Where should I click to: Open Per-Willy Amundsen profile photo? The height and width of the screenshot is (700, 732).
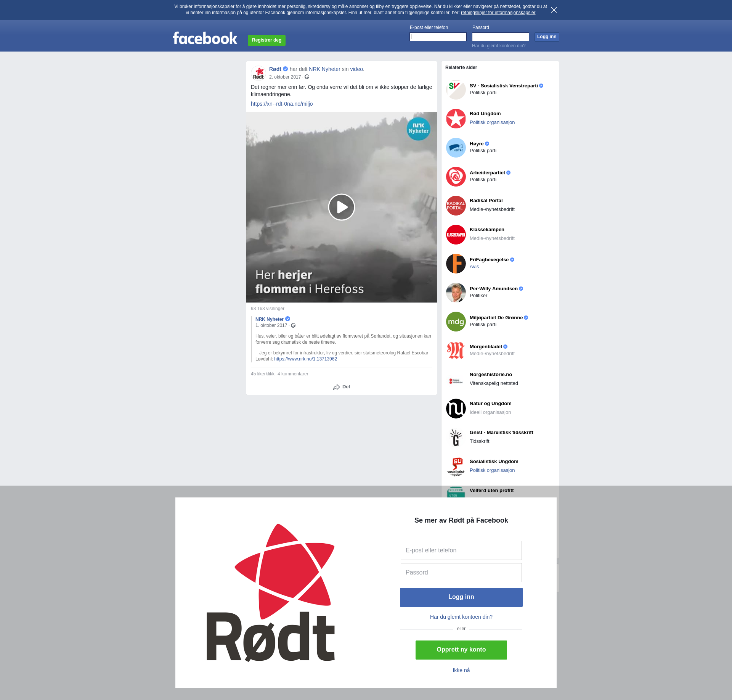tap(456, 293)
